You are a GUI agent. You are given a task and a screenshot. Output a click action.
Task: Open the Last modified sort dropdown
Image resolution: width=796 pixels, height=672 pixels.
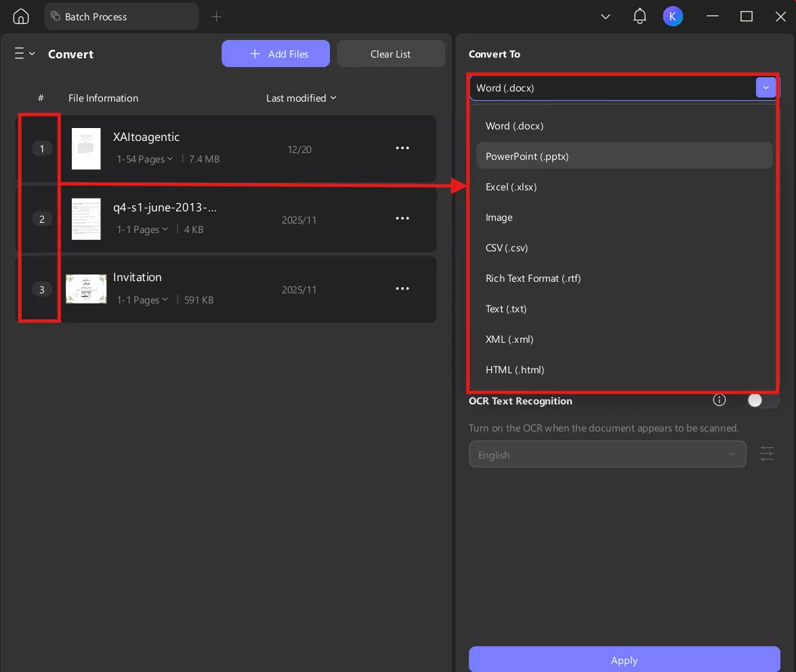[x=301, y=98]
